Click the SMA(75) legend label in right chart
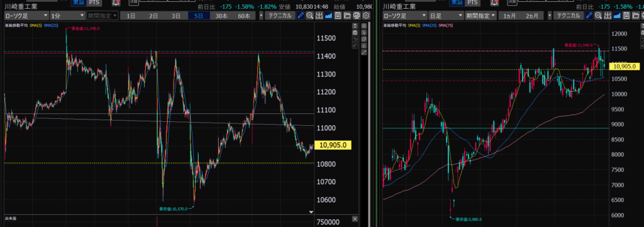Image resolution: width=644 pixels, height=227 pixels. (x=446, y=25)
